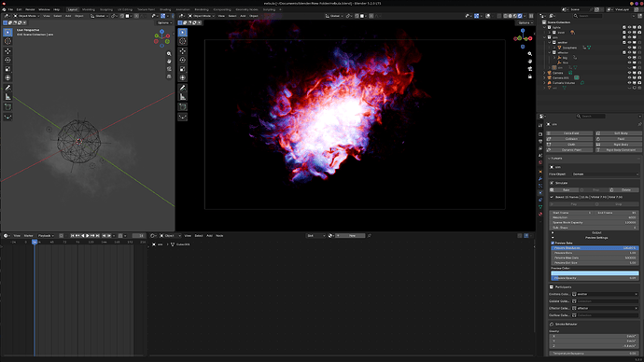Hide the Icosphere object in outliner
This screenshot has height=362, width=644.
pos(629,48)
